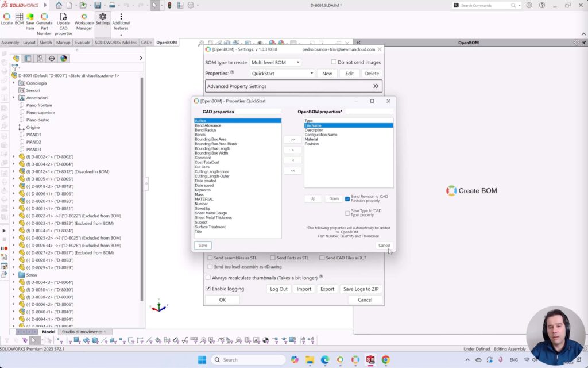Open the Workspace Manager
This screenshot has width=588, height=368.
tap(84, 22)
